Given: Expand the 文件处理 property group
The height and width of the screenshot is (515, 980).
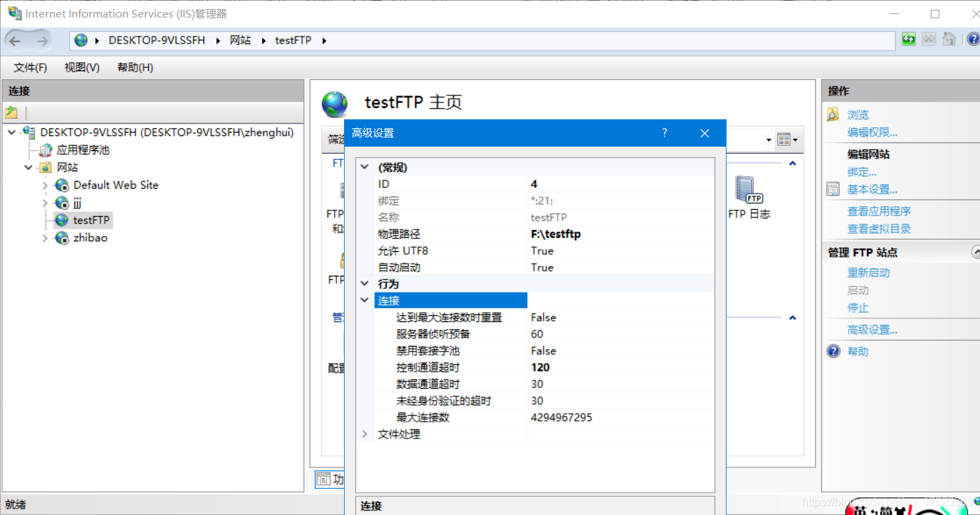Looking at the screenshot, I should [x=364, y=434].
